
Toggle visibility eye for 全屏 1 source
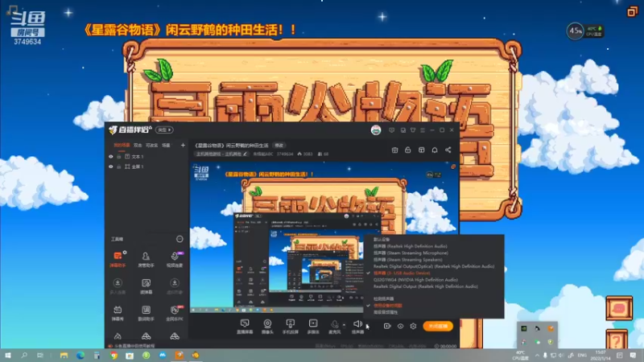[x=111, y=167]
